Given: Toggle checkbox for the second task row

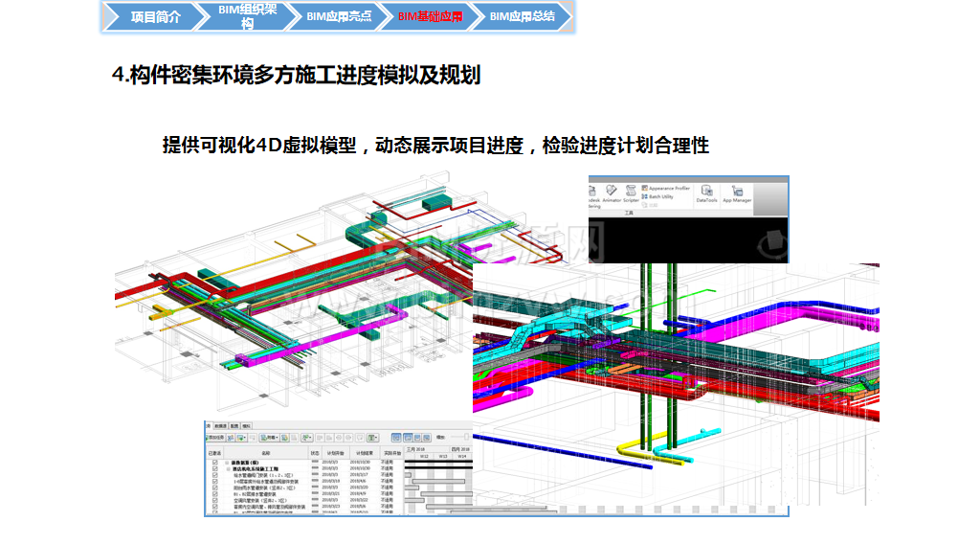Looking at the screenshot, I should click(215, 468).
